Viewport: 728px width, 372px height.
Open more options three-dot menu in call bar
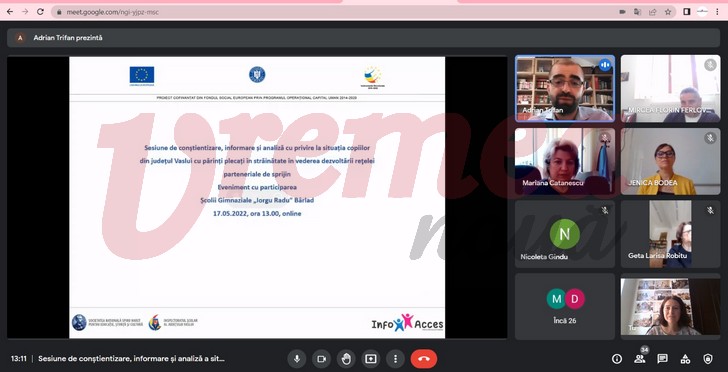[x=395, y=359]
